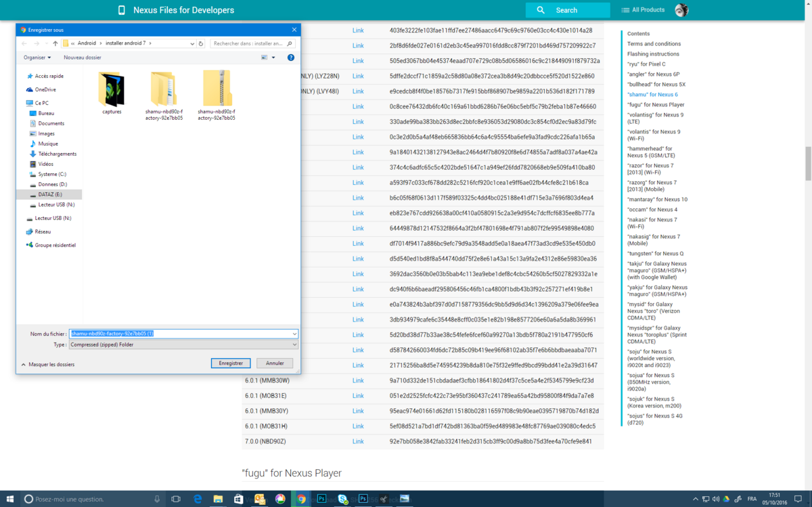Select the zipped shamu-nbd90z archive file
The image size is (812, 507).
(217, 95)
